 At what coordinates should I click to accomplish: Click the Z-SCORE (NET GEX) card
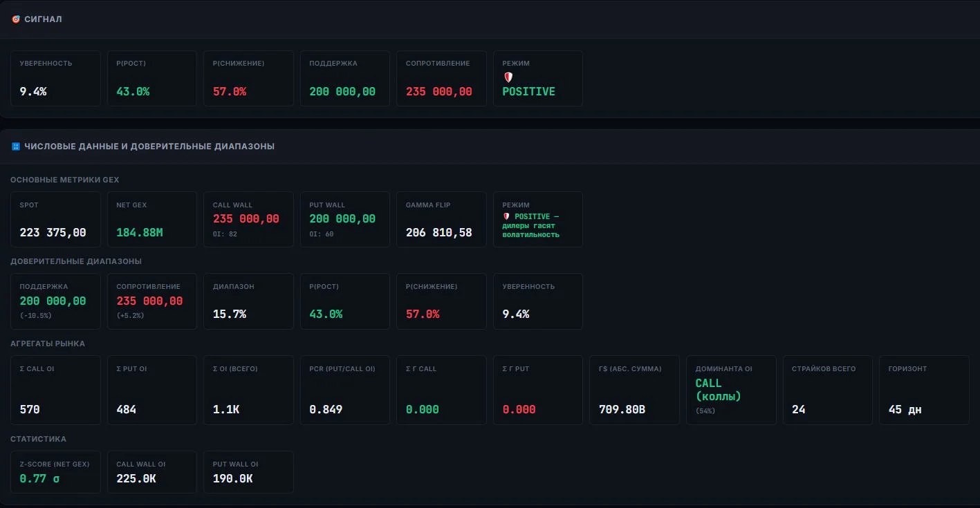tap(55, 472)
